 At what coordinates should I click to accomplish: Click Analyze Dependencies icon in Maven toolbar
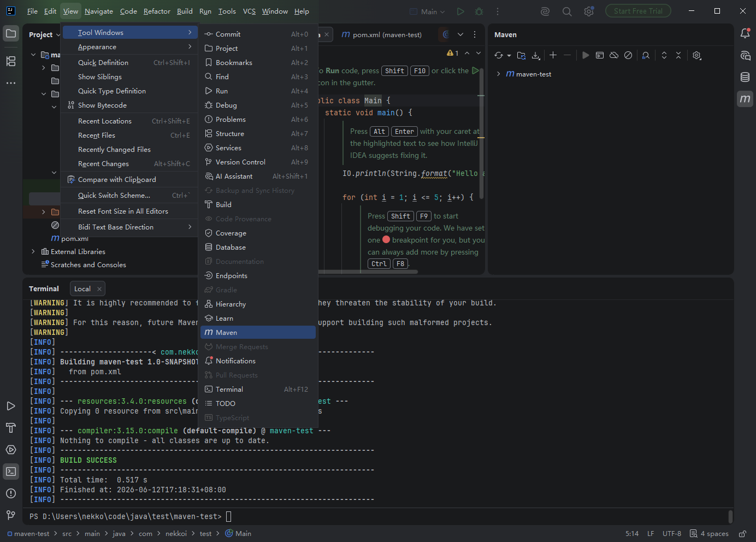[x=646, y=55]
